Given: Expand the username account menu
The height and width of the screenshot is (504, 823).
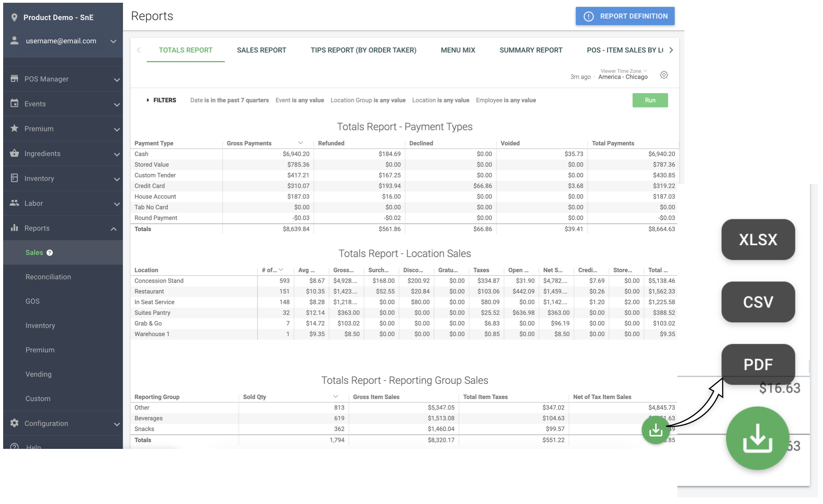Looking at the screenshot, I should [113, 41].
